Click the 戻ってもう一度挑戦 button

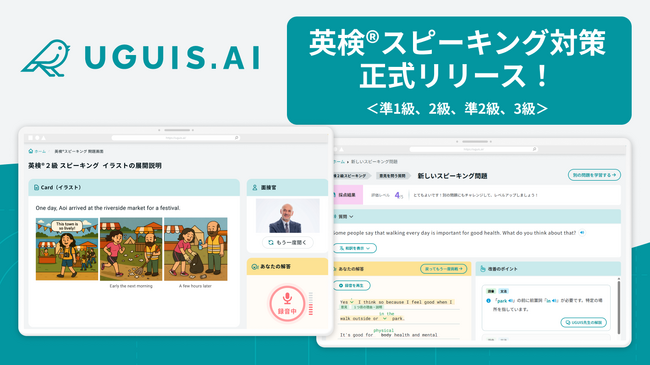coord(444,269)
